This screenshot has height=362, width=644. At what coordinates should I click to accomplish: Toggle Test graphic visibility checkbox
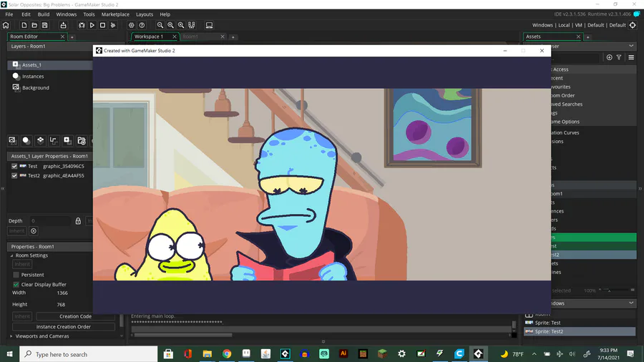(14, 166)
